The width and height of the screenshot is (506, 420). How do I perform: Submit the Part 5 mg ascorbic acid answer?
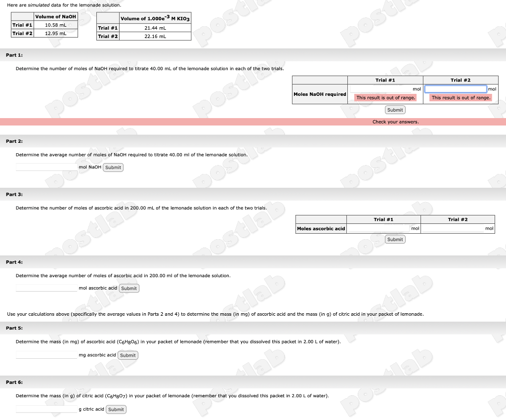coord(128,355)
